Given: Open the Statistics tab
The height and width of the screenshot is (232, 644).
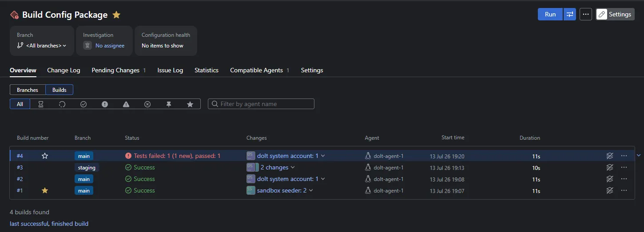Looking at the screenshot, I should coord(207,70).
